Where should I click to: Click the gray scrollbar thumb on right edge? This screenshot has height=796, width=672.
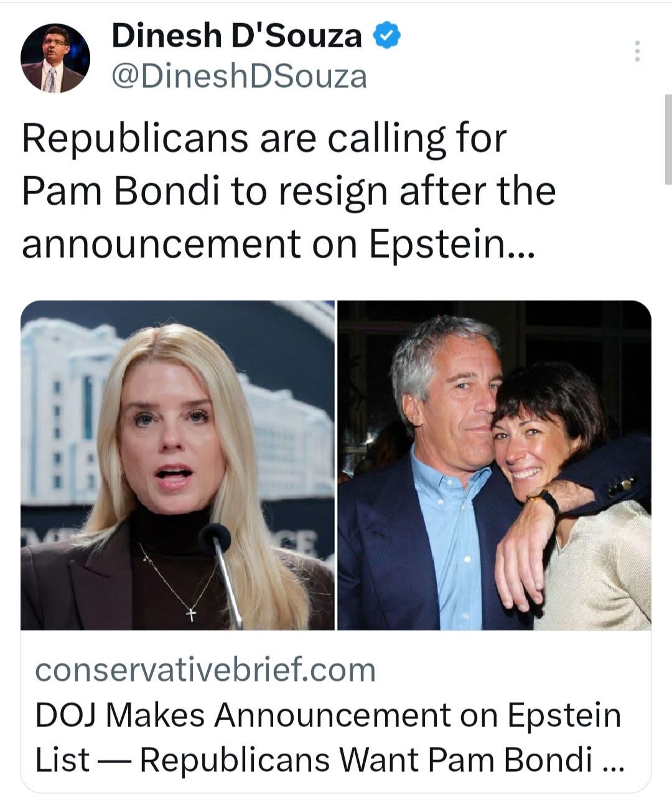[x=668, y=139]
